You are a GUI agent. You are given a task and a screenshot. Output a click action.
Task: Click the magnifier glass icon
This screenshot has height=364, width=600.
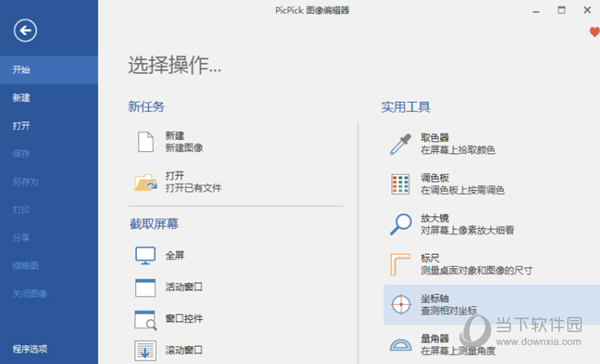[401, 224]
